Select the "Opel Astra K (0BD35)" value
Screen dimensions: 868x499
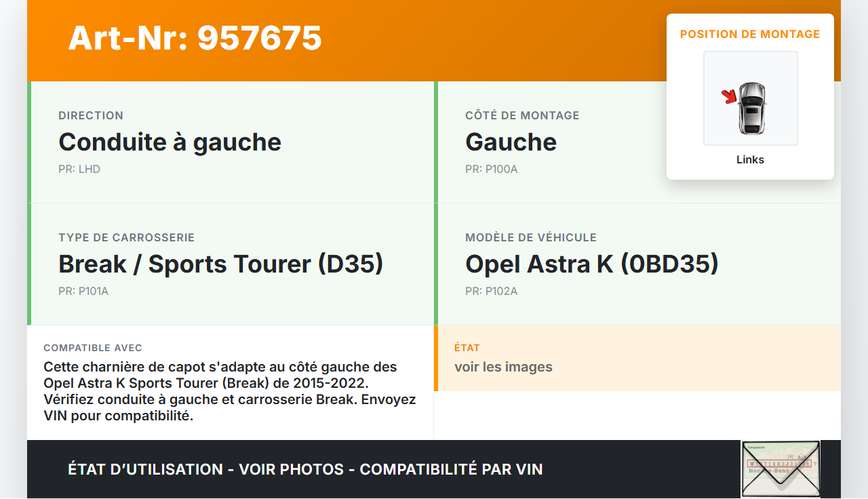592,264
